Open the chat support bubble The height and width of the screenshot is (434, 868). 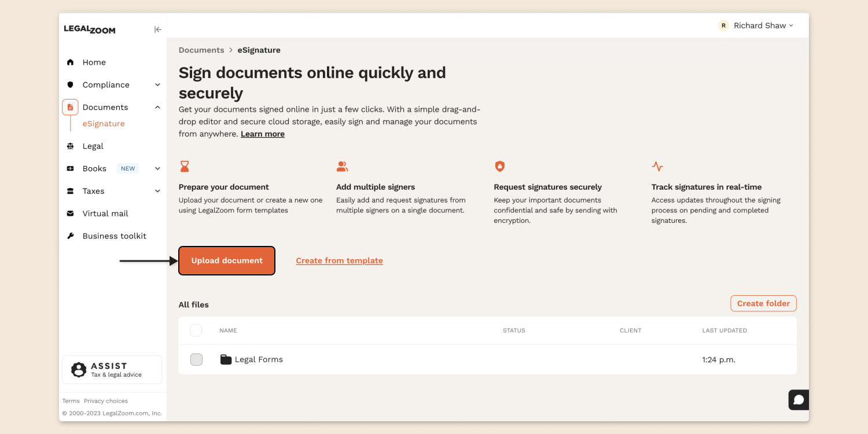click(798, 399)
